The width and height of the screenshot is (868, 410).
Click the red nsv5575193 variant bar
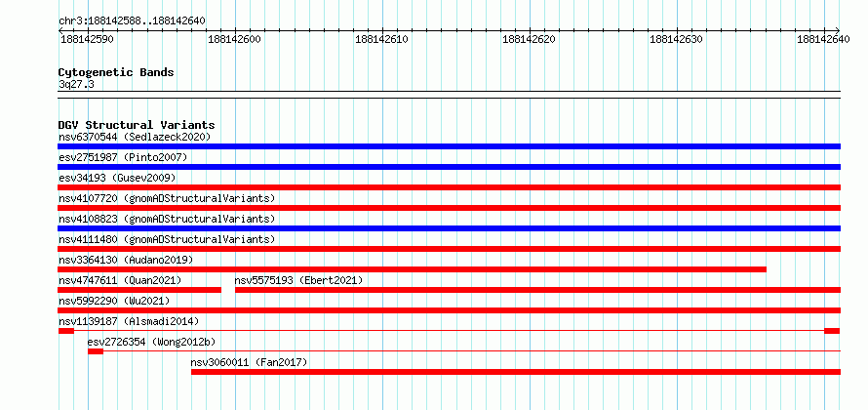537,290
